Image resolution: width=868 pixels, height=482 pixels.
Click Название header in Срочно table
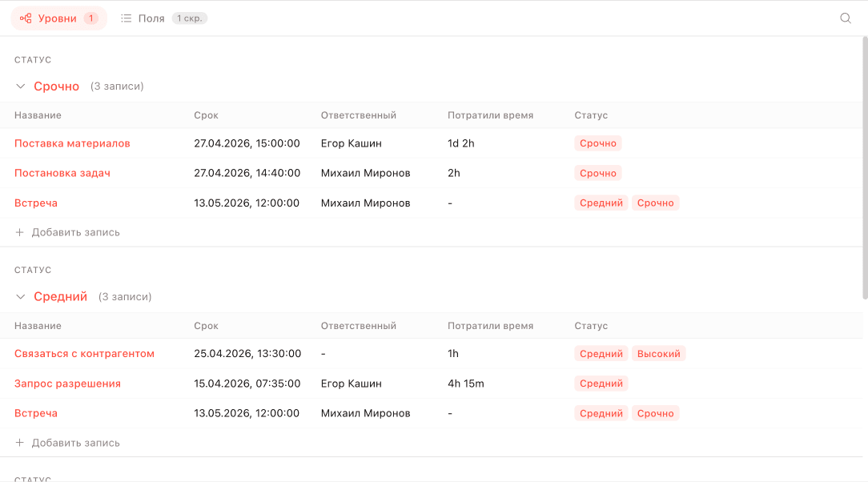pos(38,115)
